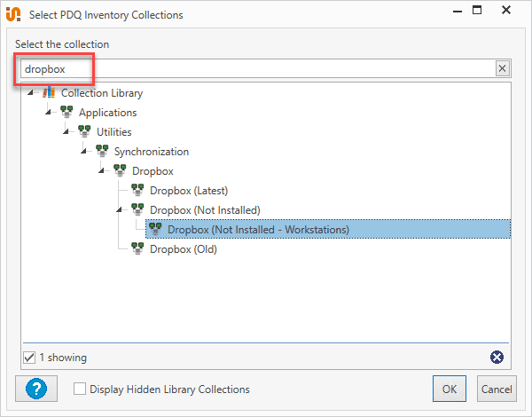
Task: Select the Synchronization collection
Action: 152,152
